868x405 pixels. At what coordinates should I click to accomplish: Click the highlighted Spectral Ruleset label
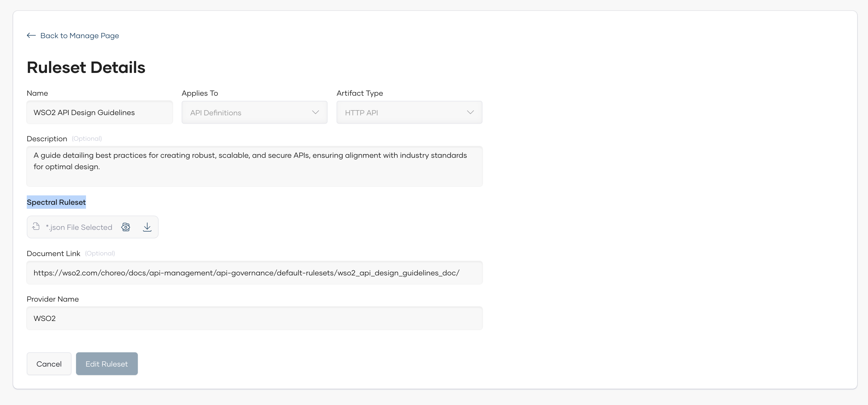56,202
